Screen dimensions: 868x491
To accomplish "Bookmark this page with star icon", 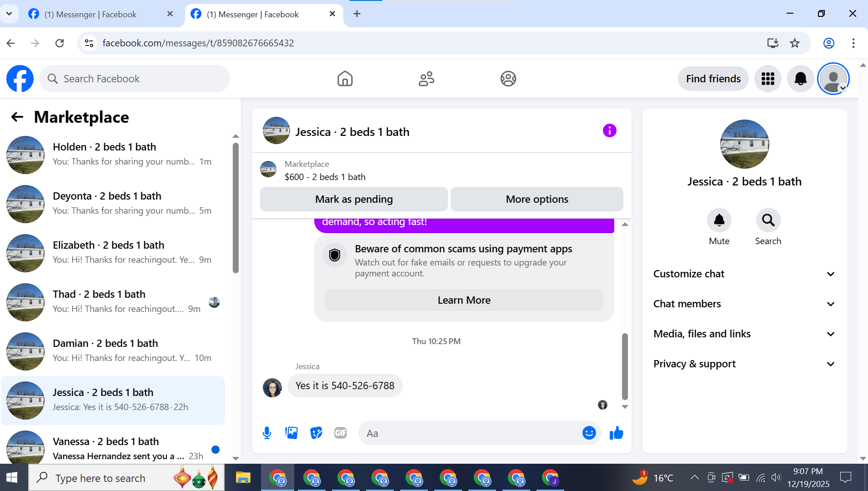I will pos(795,43).
